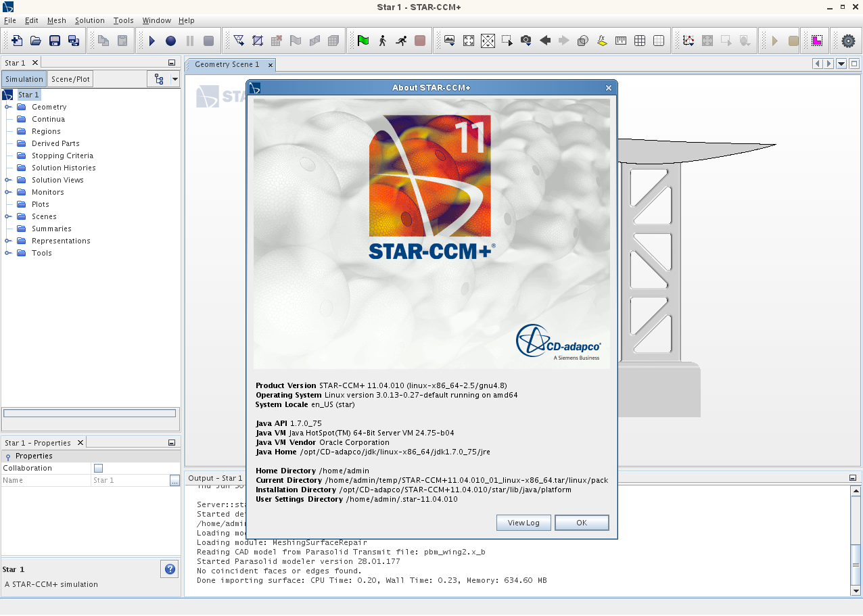The image size is (863, 616).
Task: Click the New Simulation toolbar icon
Action: click(17, 41)
